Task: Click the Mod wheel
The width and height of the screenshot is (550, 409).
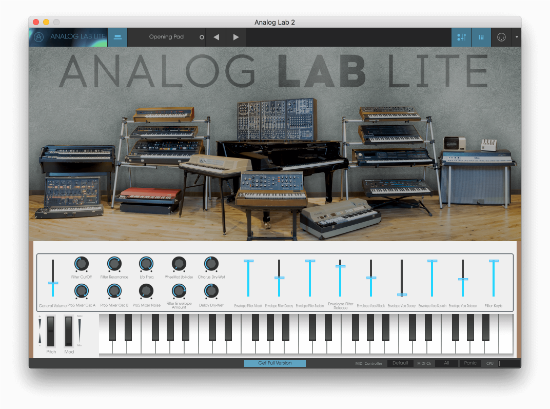Action: 69,331
